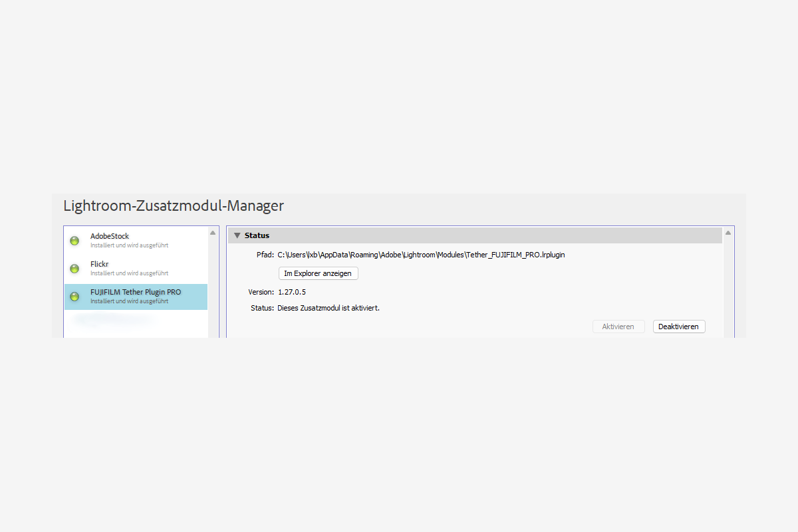Click the text Dieses Zusatzmodul ist aktiviert
The width and height of the screenshot is (798, 532).
click(329, 308)
